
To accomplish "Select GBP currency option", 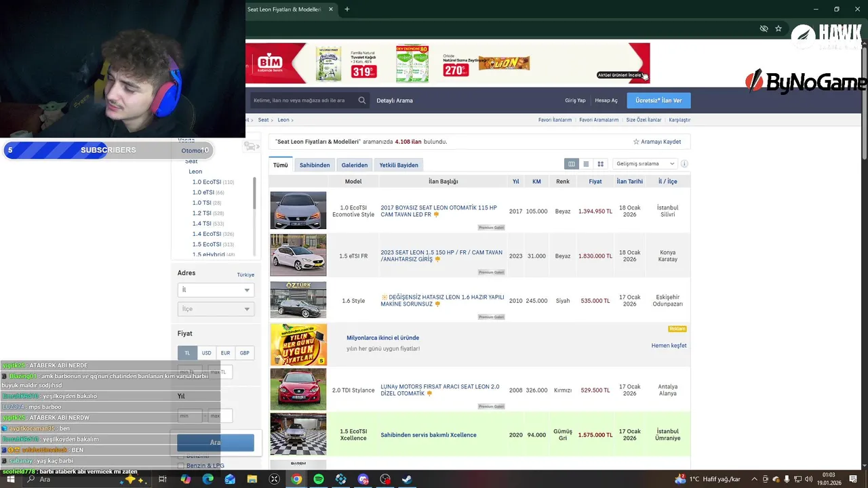I will (244, 352).
